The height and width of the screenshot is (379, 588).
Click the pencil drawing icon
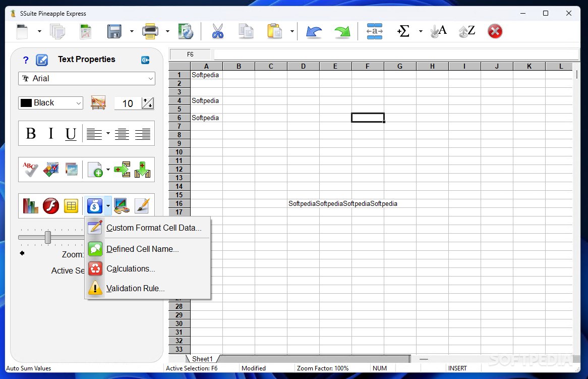pos(142,206)
